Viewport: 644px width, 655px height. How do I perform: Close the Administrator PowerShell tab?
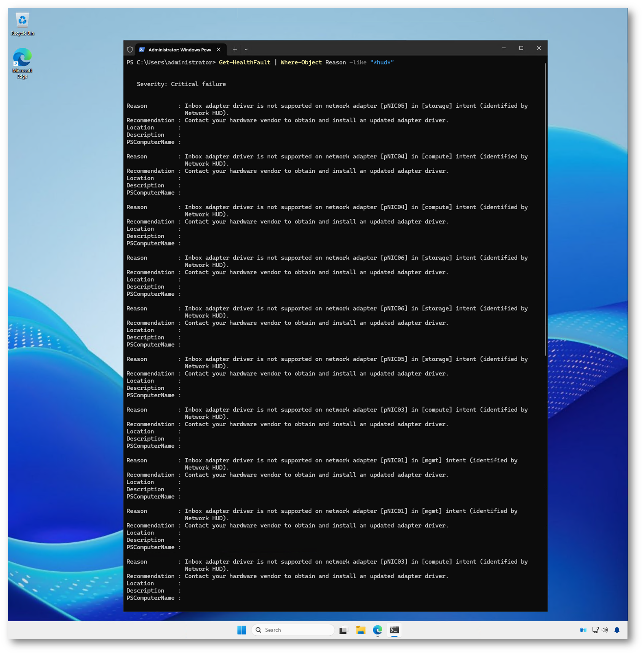point(219,49)
